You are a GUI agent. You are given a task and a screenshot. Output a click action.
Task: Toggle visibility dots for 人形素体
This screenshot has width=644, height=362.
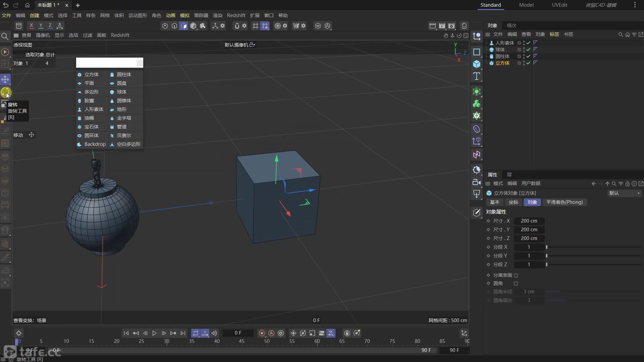pos(524,43)
